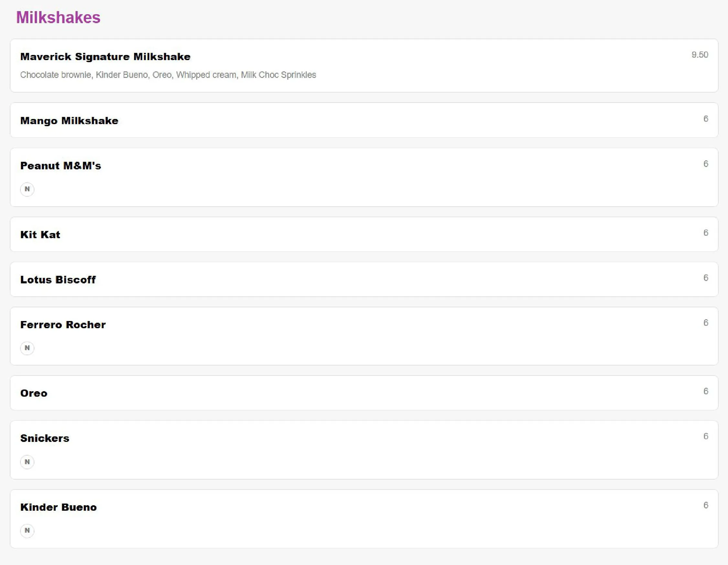Click the price 6 on Oreo card
This screenshot has height=565, width=728.
click(x=706, y=391)
